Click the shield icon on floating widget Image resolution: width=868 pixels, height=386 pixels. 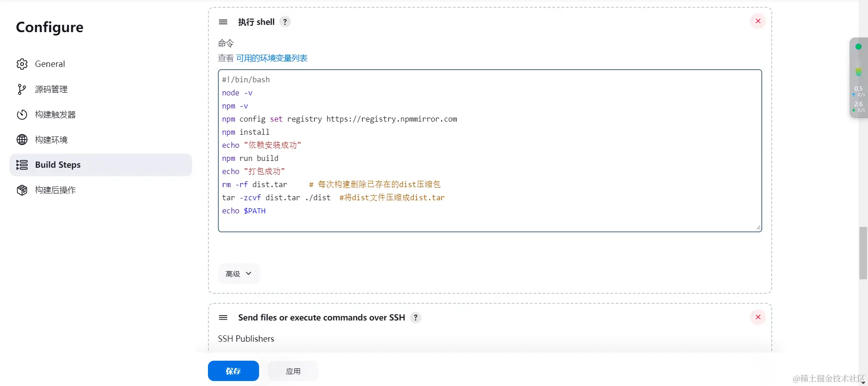pos(859,72)
